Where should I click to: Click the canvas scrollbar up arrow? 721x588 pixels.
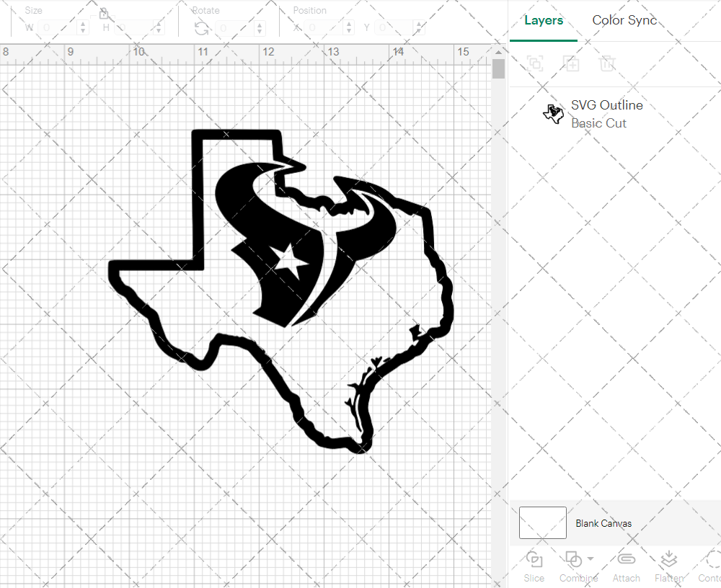[498, 51]
